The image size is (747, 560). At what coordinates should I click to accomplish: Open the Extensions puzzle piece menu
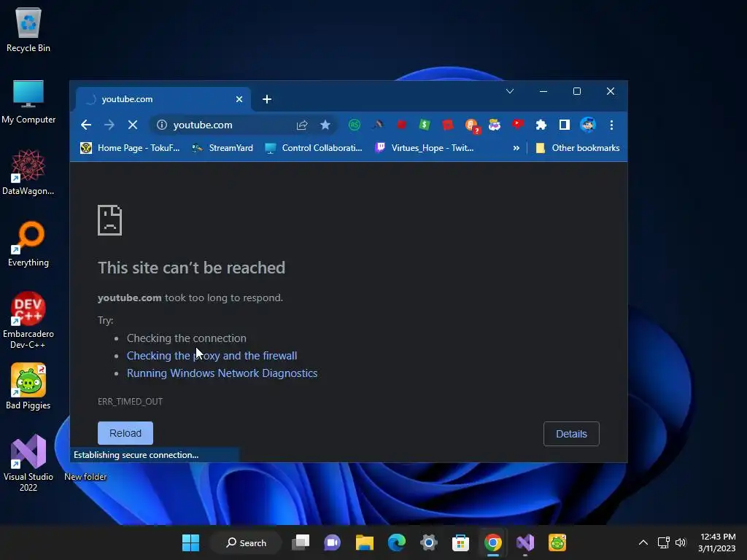tap(541, 125)
